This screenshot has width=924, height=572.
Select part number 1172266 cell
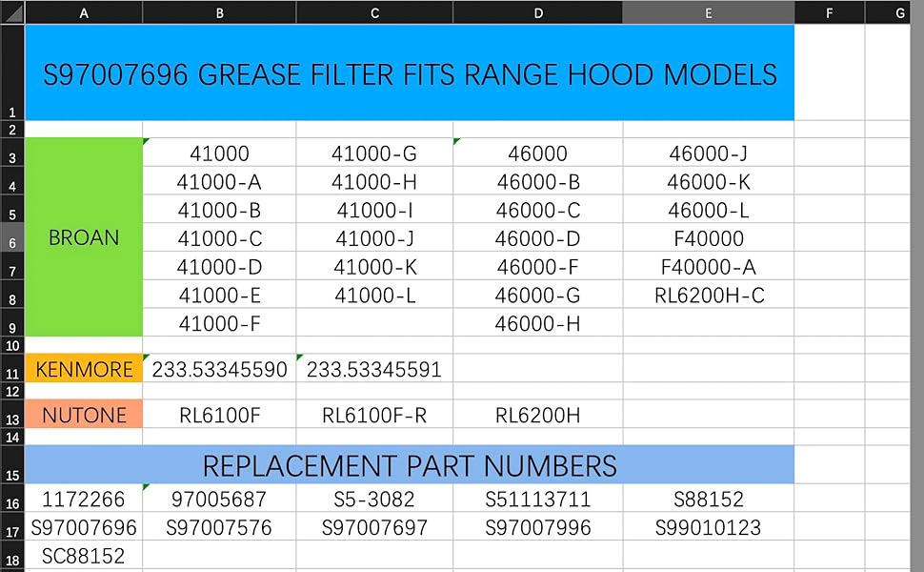coord(84,499)
